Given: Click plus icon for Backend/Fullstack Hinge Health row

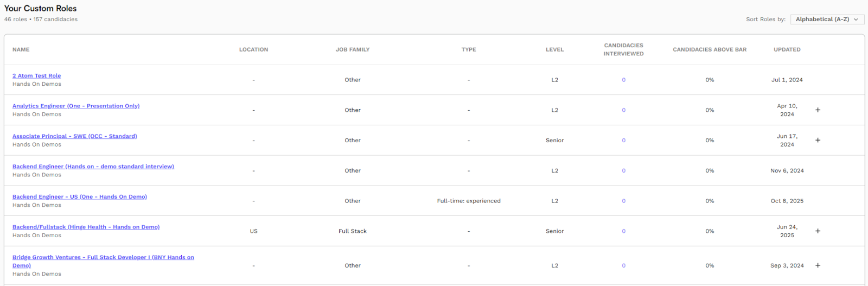Looking at the screenshot, I should pyautogui.click(x=818, y=231).
